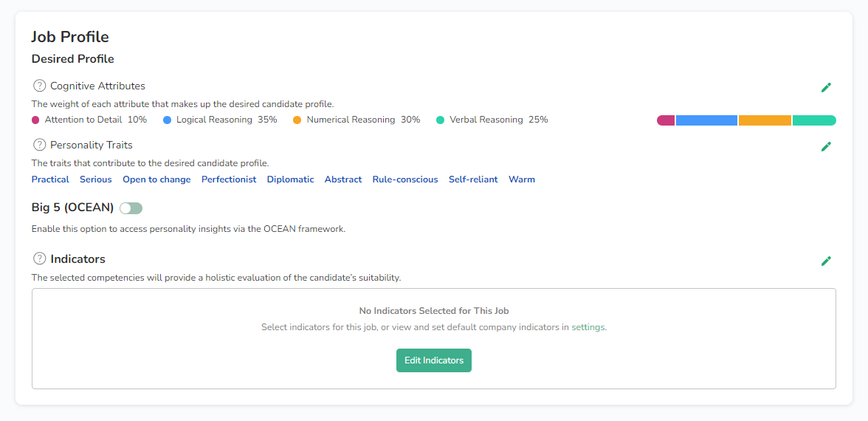Click the Indicators question mark icon
The width and height of the screenshot is (868, 421).
pyautogui.click(x=40, y=259)
